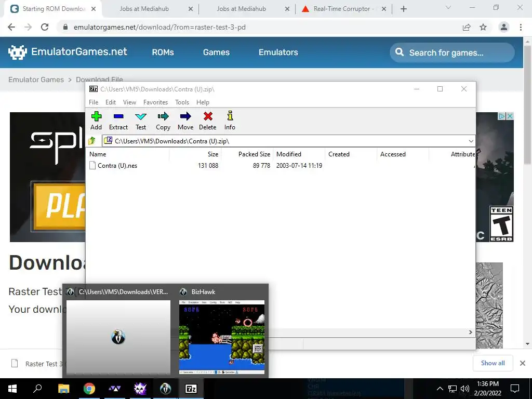Viewport: 532px width, 399px height.
Task: Open Chrome's three-dot menu
Action: point(521,27)
